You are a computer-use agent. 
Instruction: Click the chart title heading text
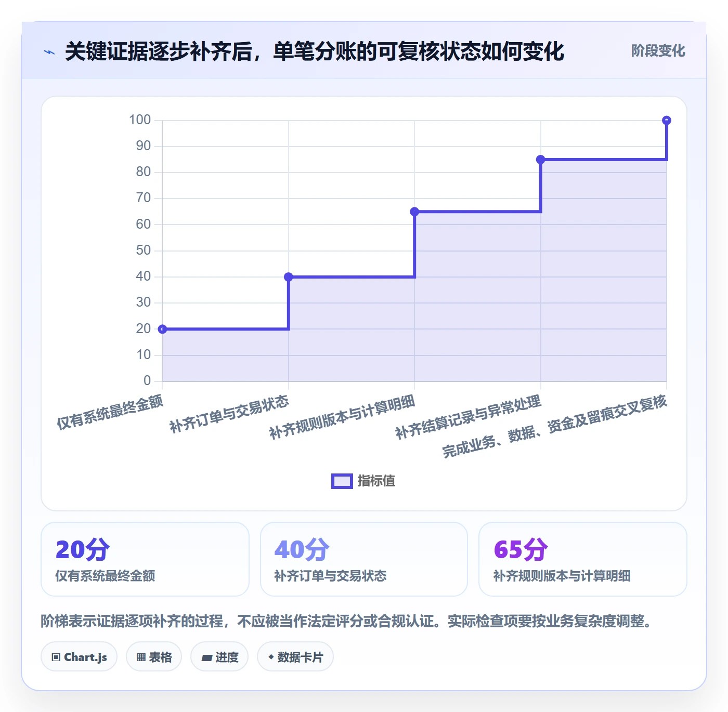tap(315, 51)
